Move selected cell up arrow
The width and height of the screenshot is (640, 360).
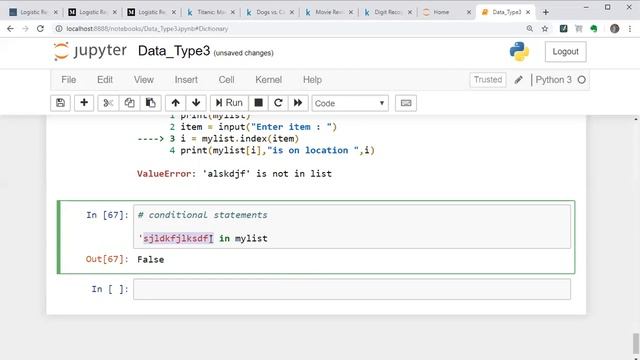[176, 103]
